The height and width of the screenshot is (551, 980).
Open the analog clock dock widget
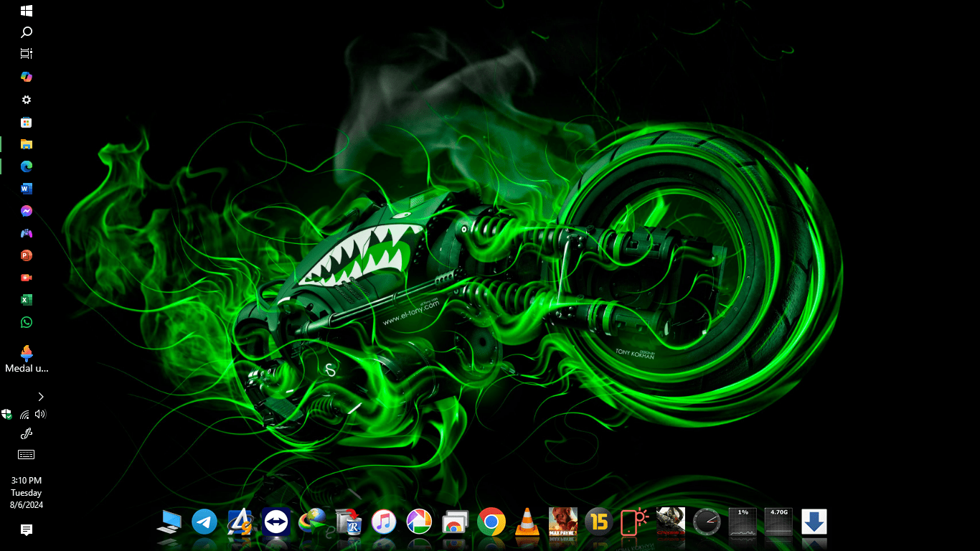(x=707, y=522)
